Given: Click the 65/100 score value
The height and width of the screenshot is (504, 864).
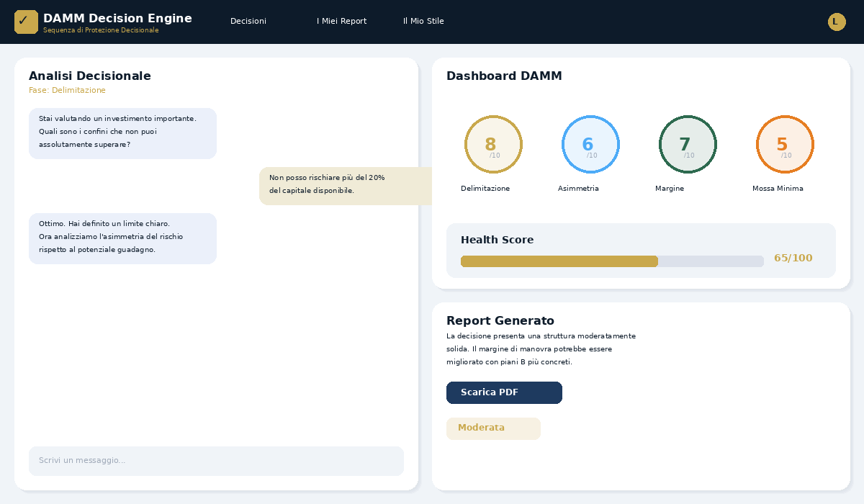Looking at the screenshot, I should (793, 258).
